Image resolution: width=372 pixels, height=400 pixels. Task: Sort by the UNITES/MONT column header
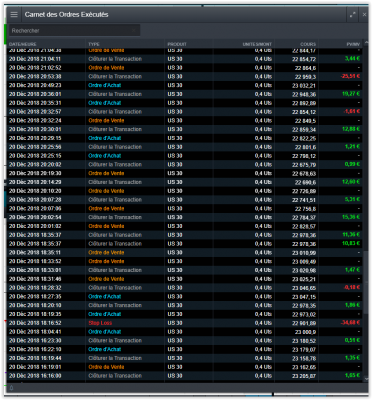coord(257,44)
